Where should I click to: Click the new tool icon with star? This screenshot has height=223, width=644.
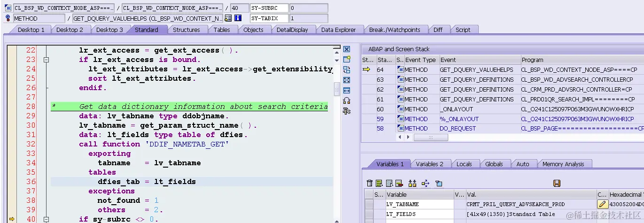pyautogui.click(x=347, y=60)
